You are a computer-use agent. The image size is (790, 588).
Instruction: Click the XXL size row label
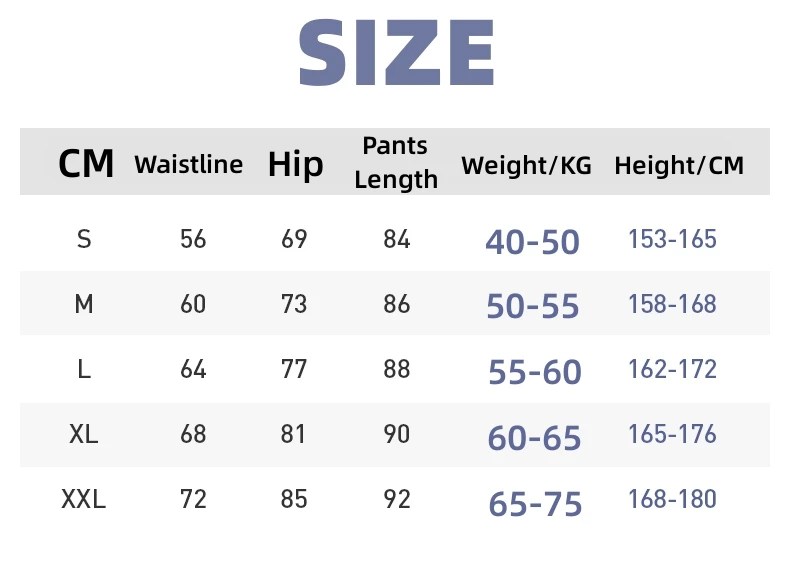click(84, 499)
